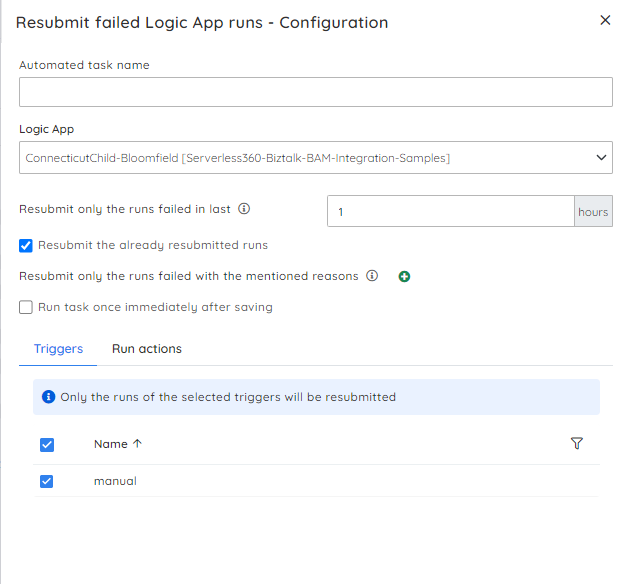Sort triggers by the Name column
The image size is (629, 584).
[x=110, y=444]
